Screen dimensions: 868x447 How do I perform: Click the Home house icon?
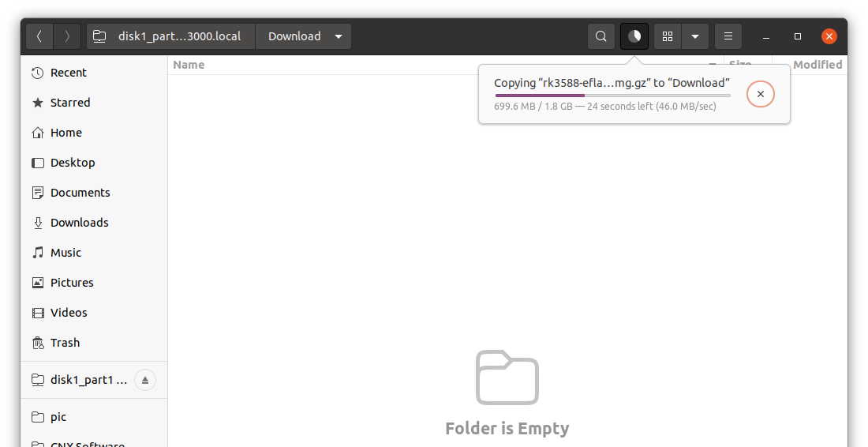tap(38, 133)
